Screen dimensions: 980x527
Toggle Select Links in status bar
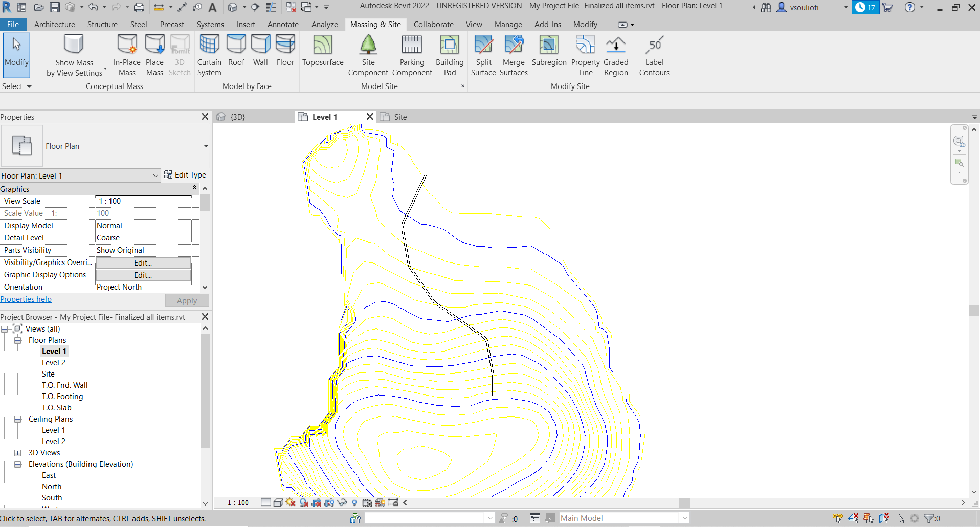point(838,518)
